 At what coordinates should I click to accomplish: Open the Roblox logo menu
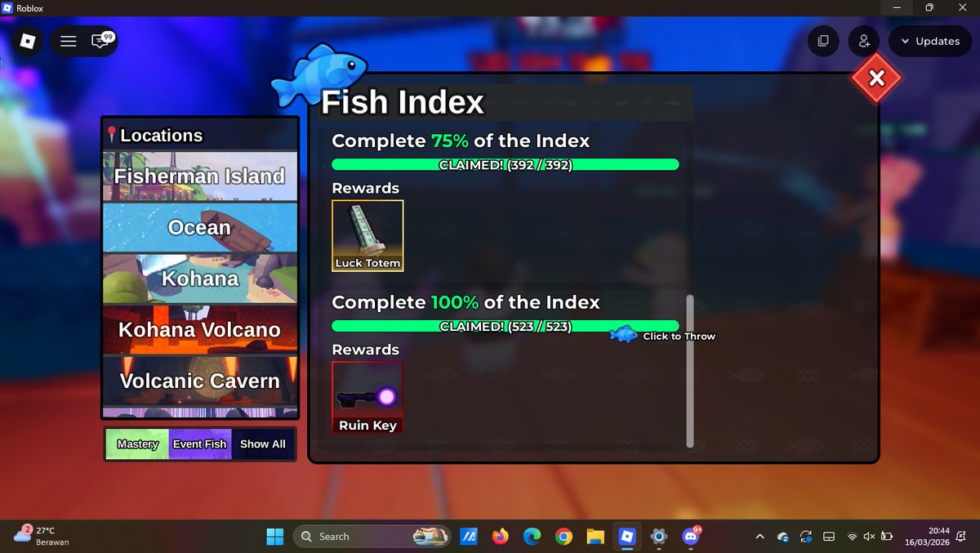pos(29,41)
